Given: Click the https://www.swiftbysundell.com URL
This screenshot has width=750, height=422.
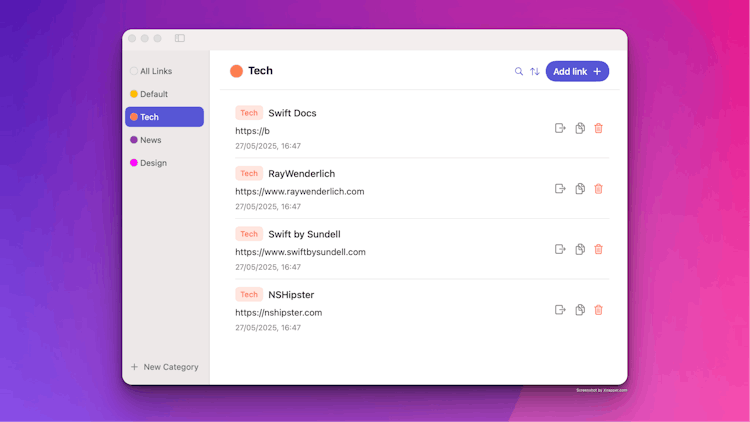Looking at the screenshot, I should coord(300,252).
